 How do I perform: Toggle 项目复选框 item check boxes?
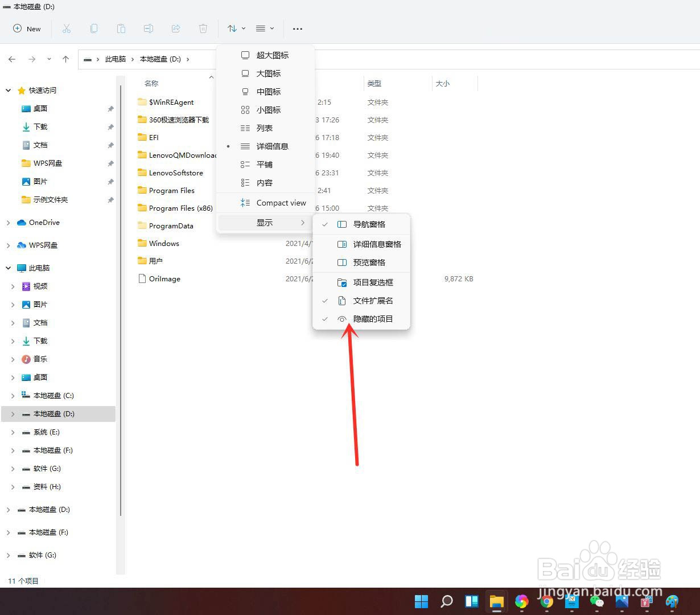[361, 282]
